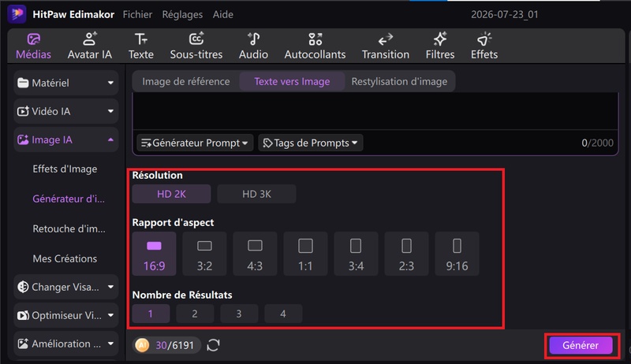Open Mes Créations in the sidebar

[x=65, y=258]
